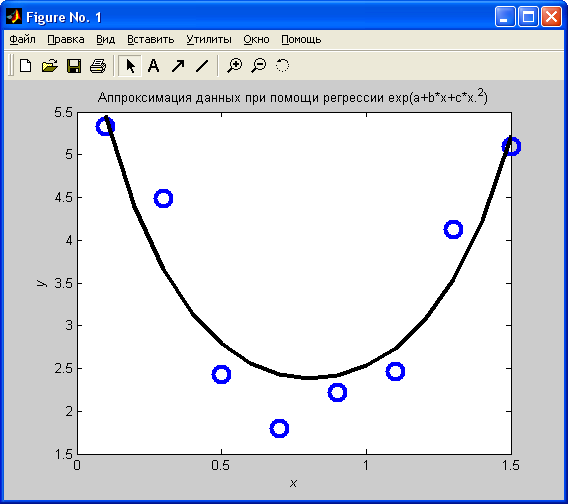This screenshot has height=504, width=568.
Task: Click the y-axis tick label 3.5
Action: (63, 283)
